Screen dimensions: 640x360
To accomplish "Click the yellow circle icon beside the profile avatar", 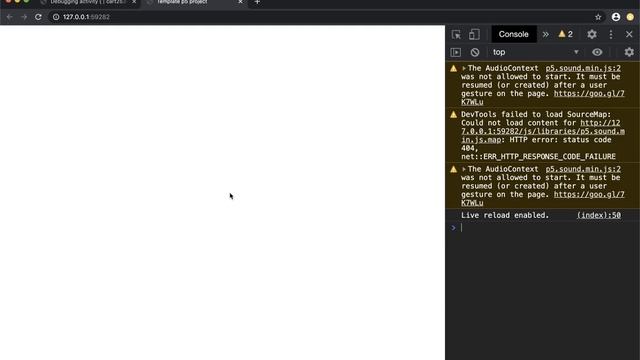I will 630,17.
